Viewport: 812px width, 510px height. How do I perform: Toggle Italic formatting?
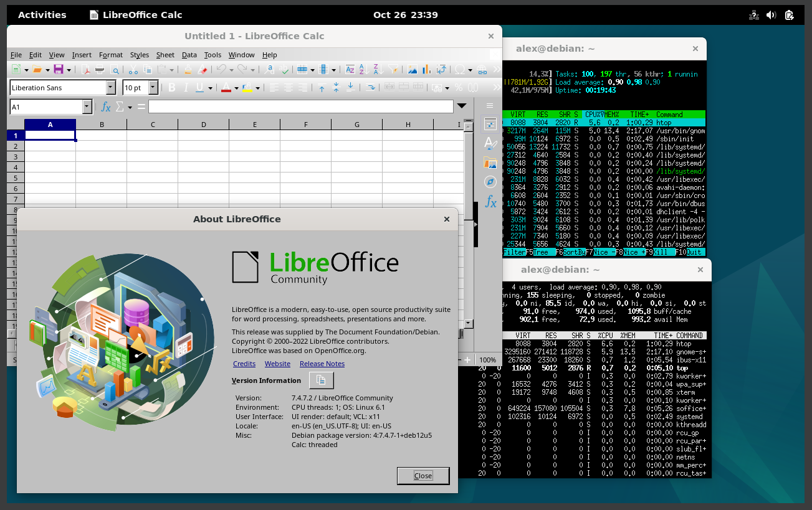(x=186, y=88)
